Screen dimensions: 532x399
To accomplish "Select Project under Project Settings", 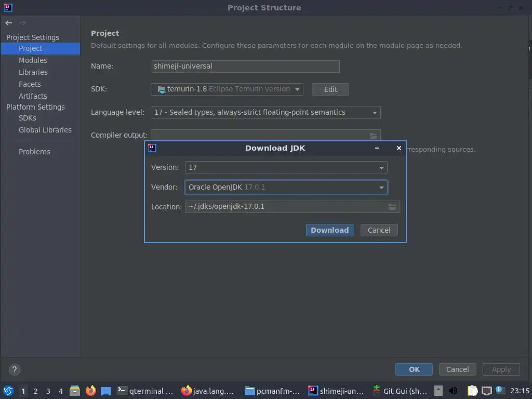I will point(41,48).
